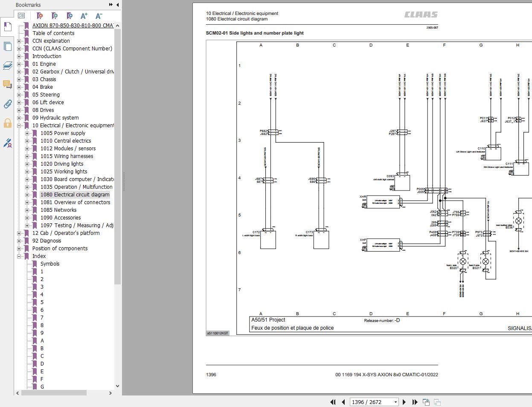Increase bookmark text size

tap(84, 16)
